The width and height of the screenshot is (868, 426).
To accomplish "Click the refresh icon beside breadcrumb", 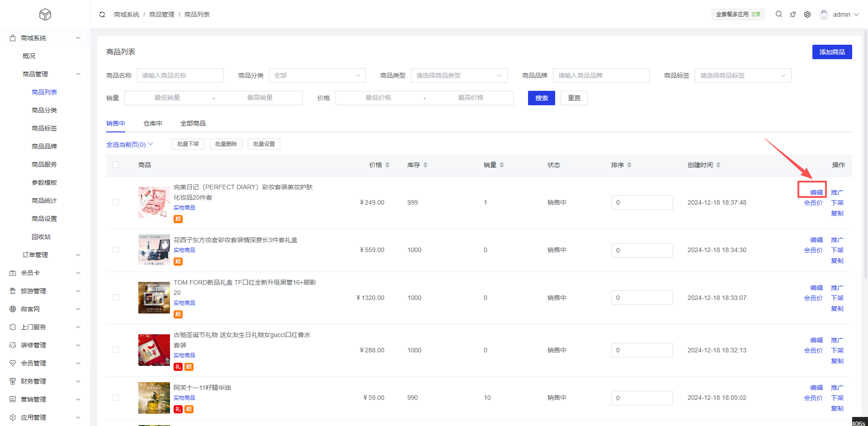I will pos(102,14).
